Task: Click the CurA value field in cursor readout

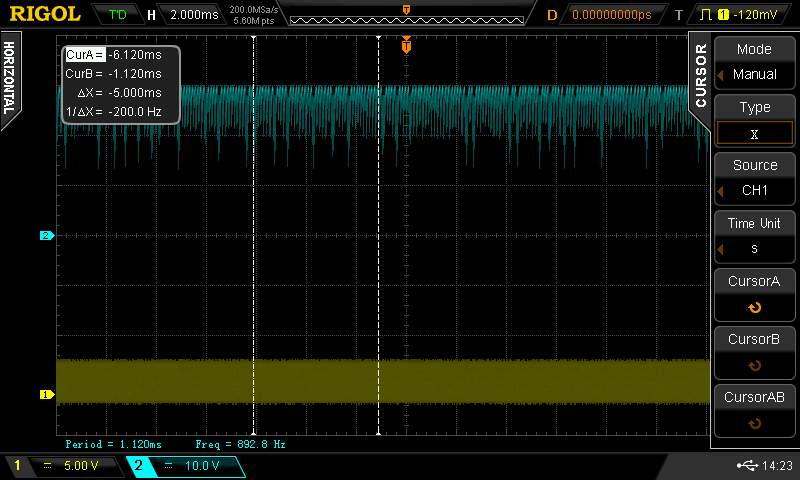Action: (134, 55)
